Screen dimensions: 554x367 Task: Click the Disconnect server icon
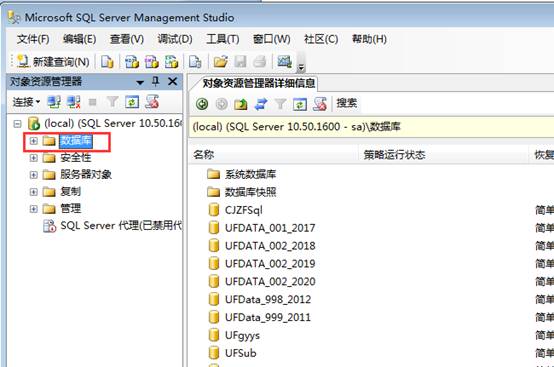click(74, 102)
